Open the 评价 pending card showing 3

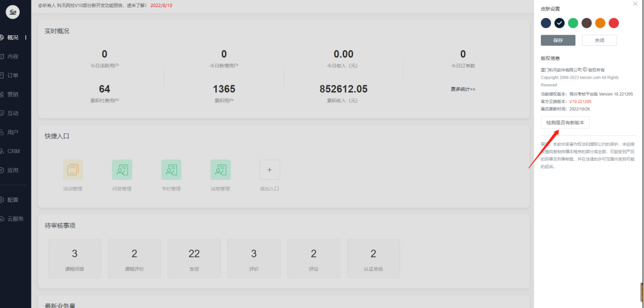254,259
